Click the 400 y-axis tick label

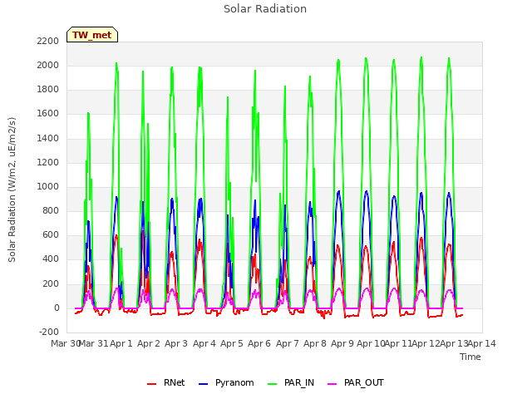51,259
